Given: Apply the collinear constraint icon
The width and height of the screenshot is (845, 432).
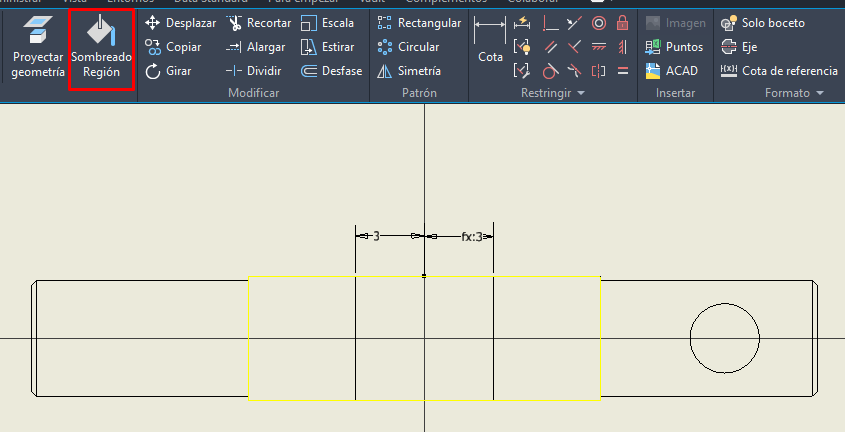Looking at the screenshot, I should point(574,23).
